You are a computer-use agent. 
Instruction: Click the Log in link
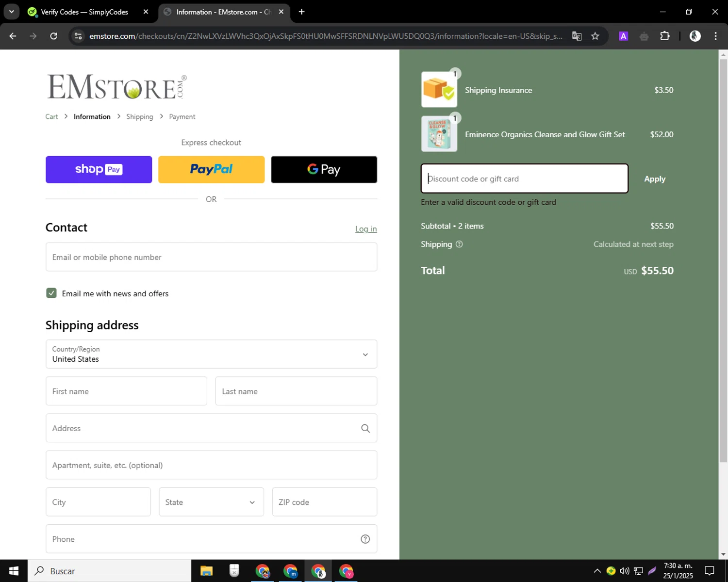click(x=366, y=229)
